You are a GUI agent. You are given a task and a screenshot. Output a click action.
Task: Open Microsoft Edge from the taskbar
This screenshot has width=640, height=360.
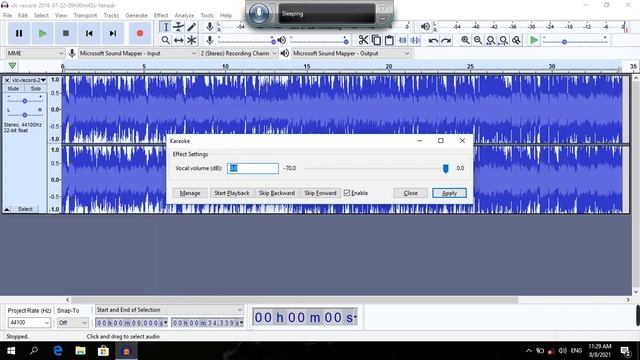coord(58,351)
